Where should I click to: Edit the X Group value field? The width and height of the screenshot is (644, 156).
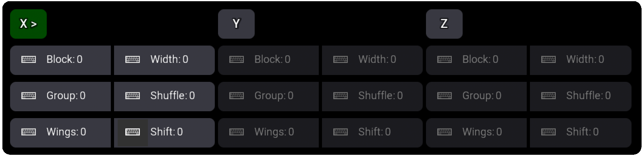pyautogui.click(x=60, y=96)
